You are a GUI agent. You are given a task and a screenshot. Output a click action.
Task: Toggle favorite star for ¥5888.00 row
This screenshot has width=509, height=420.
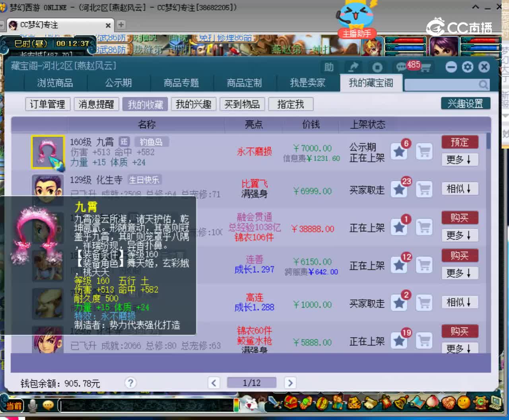tap(399, 340)
